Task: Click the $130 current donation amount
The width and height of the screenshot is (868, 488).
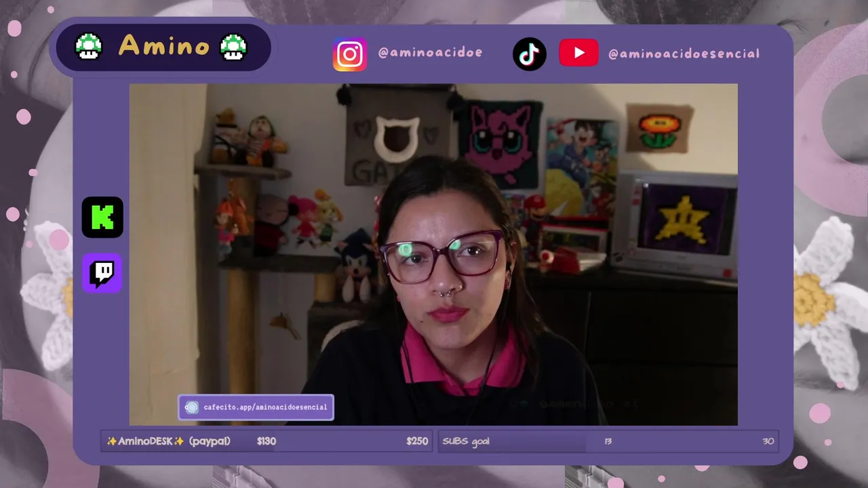Action: tap(267, 441)
